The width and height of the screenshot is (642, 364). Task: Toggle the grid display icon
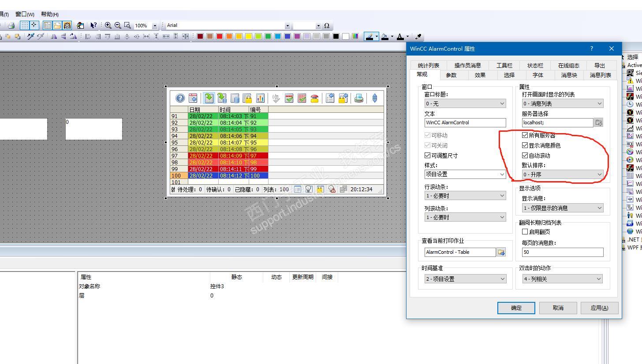(x=25, y=26)
